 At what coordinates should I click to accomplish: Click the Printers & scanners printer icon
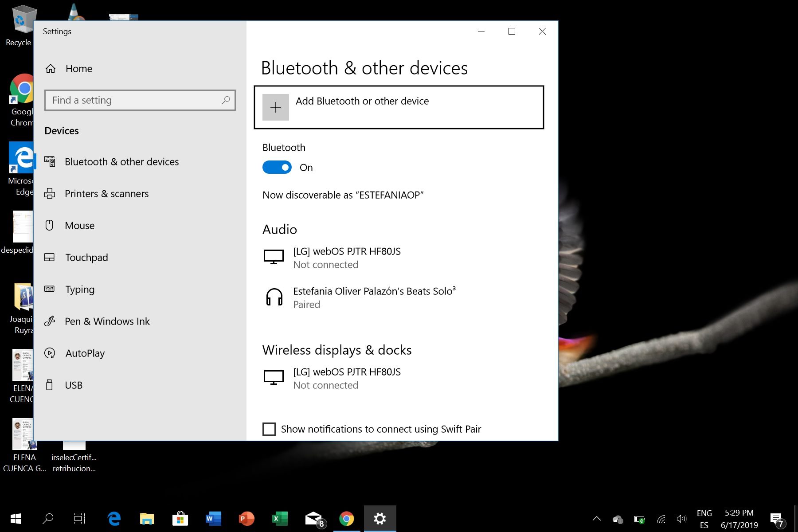50,194
